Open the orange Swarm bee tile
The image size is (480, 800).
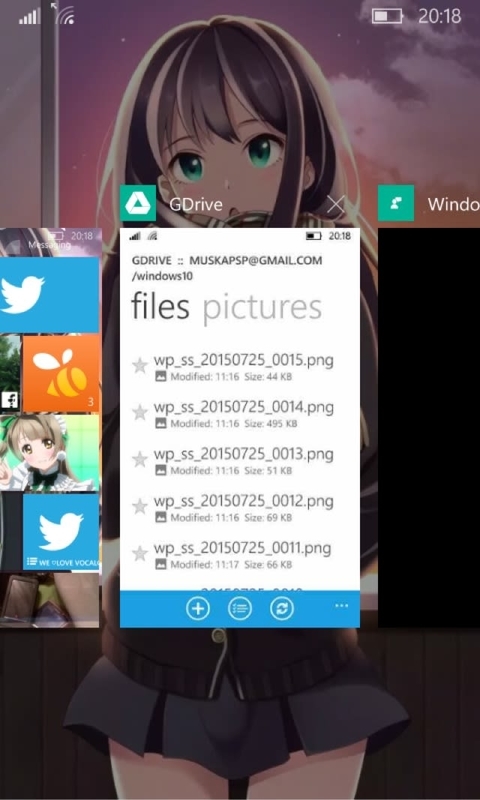point(61,373)
